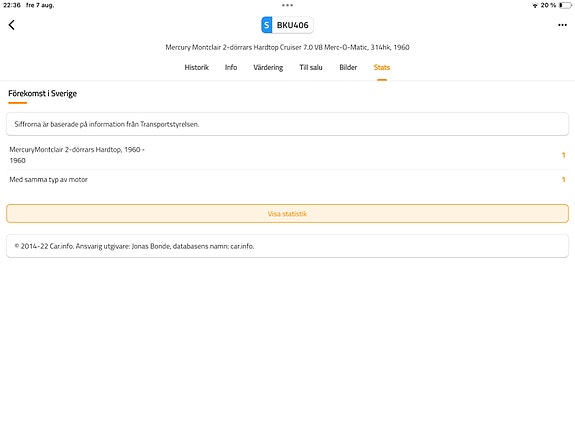Tap the three dots at top center
575x431 pixels.
288,5
